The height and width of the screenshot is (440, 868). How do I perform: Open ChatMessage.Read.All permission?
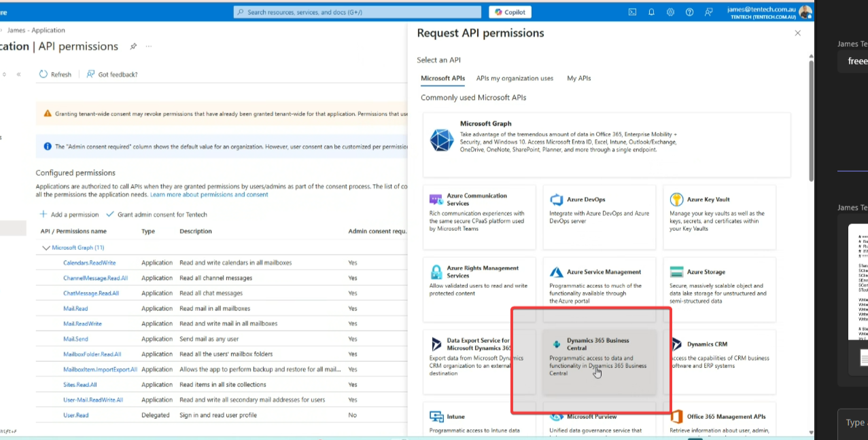(91, 293)
